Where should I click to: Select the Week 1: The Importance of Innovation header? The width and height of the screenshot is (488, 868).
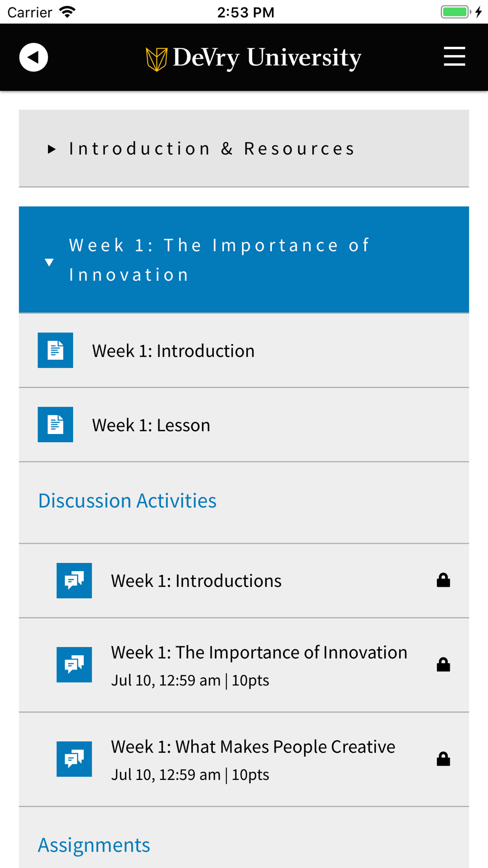(x=244, y=260)
